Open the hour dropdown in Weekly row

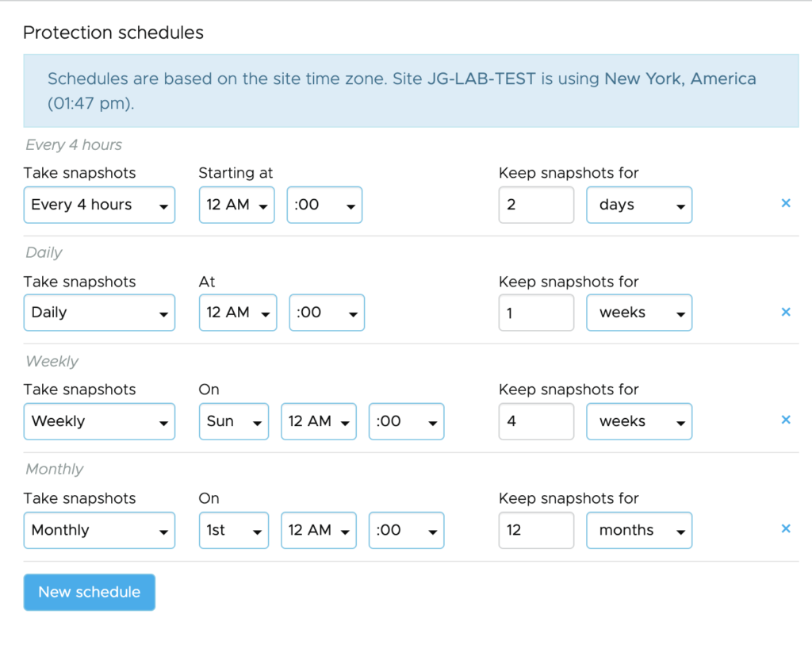tap(319, 421)
